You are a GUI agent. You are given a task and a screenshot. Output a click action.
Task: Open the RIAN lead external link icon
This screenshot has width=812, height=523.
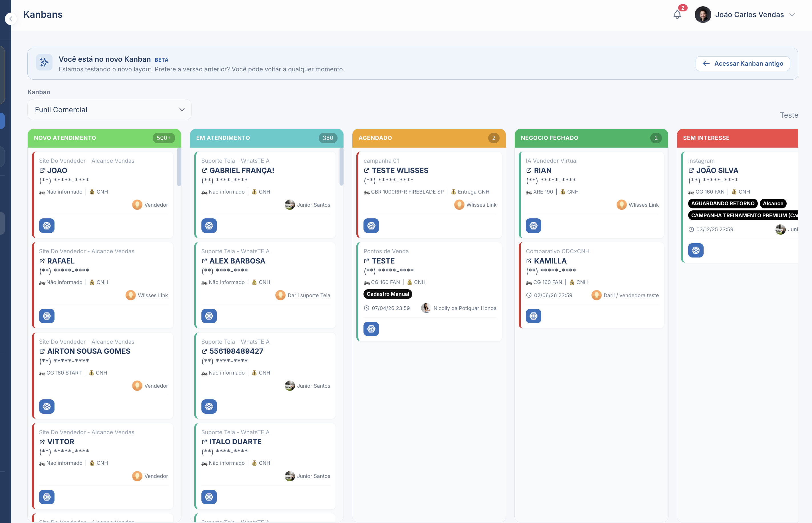(x=529, y=170)
